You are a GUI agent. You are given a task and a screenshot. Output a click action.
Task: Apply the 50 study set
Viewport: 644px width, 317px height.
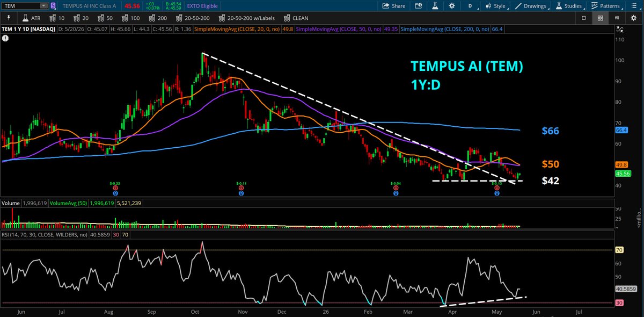(x=104, y=18)
